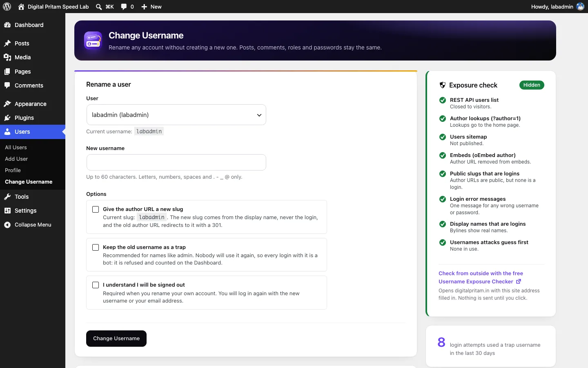Enable Give the author URL a new slug

tap(96, 209)
